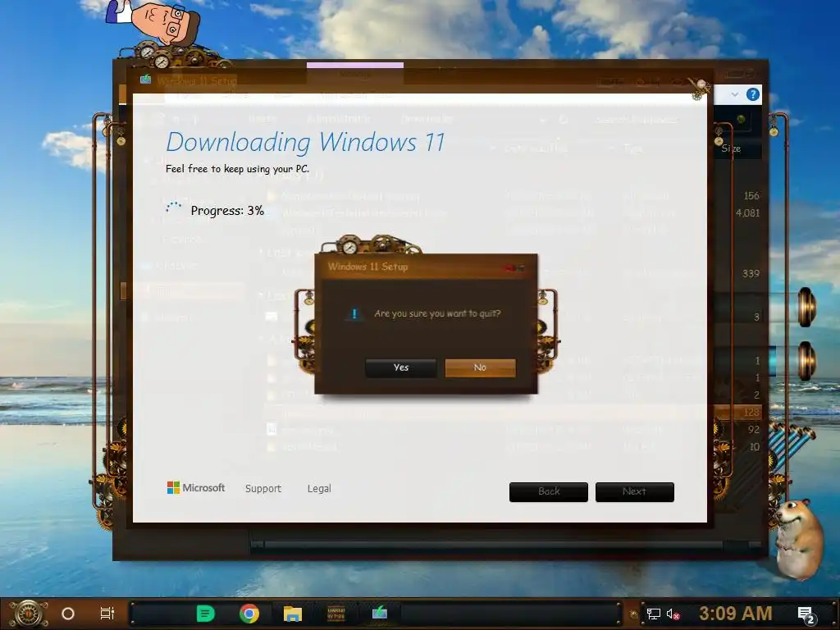Image resolution: width=840 pixels, height=630 pixels.
Task: Open the green notes app on taskbar
Action: point(205,614)
